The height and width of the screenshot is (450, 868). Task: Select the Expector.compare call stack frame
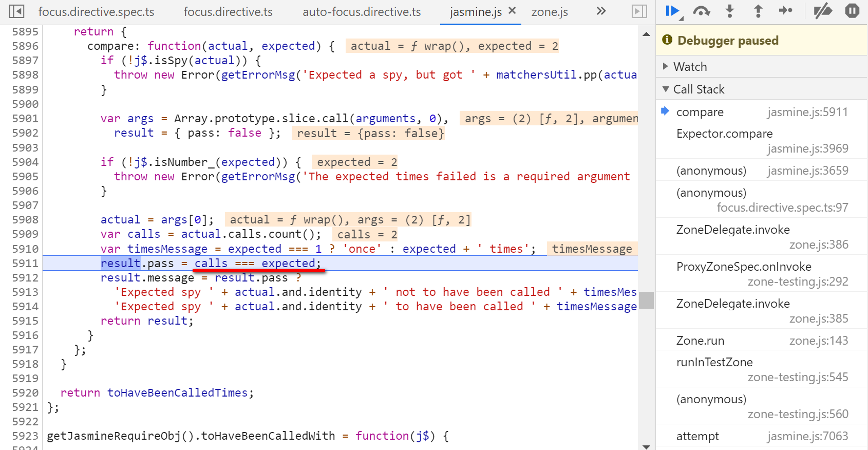[762, 141]
